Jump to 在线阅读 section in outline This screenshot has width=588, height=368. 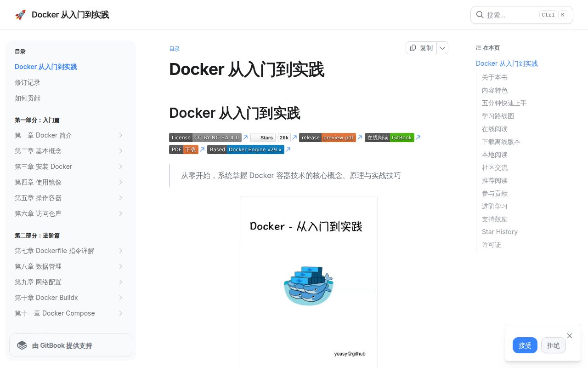pyautogui.click(x=495, y=129)
